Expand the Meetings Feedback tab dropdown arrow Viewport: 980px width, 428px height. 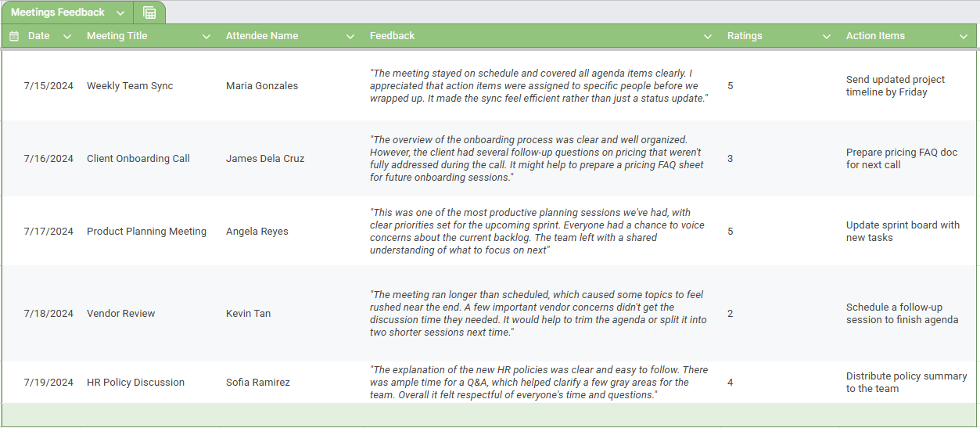[120, 13]
